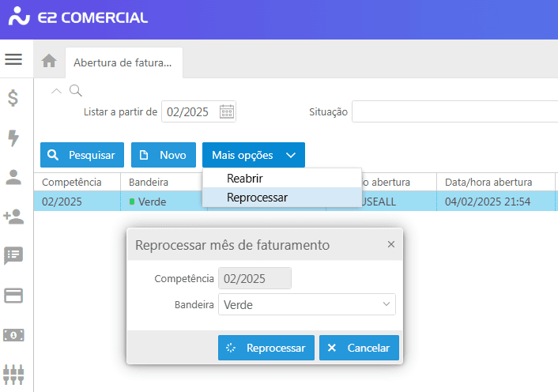Click the Situação input field
Image resolution: width=558 pixels, height=392 pixels.
point(454,111)
